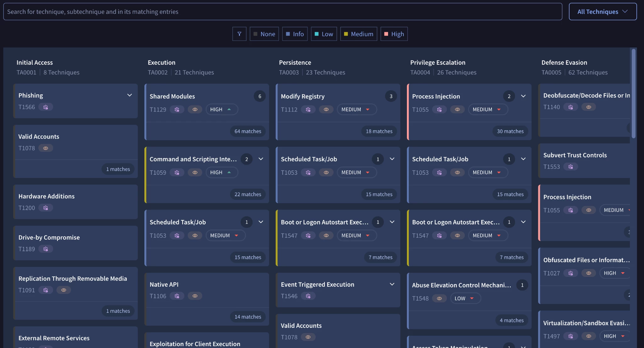Toggle eye icon on Abuse Elevation Control Mechanism
The height and width of the screenshot is (348, 644).
[x=439, y=299]
